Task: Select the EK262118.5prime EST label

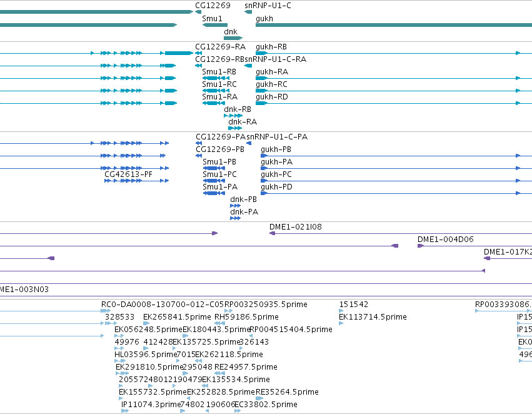Action: [x=229, y=355]
